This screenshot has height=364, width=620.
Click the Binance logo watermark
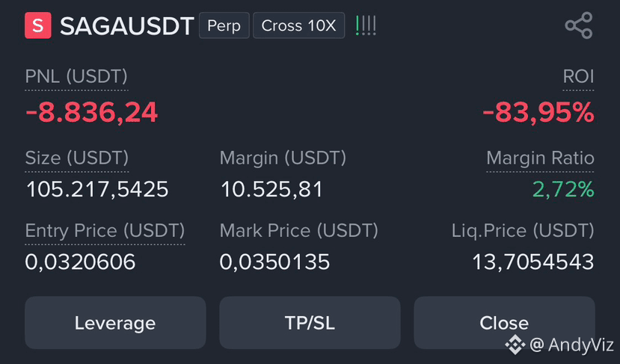(x=515, y=345)
